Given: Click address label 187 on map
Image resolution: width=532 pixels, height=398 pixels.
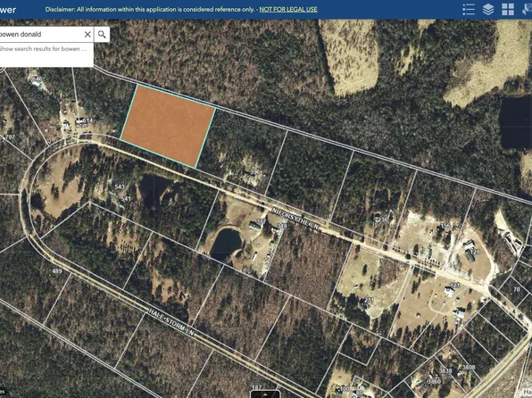Looking at the screenshot, I should [257, 387].
